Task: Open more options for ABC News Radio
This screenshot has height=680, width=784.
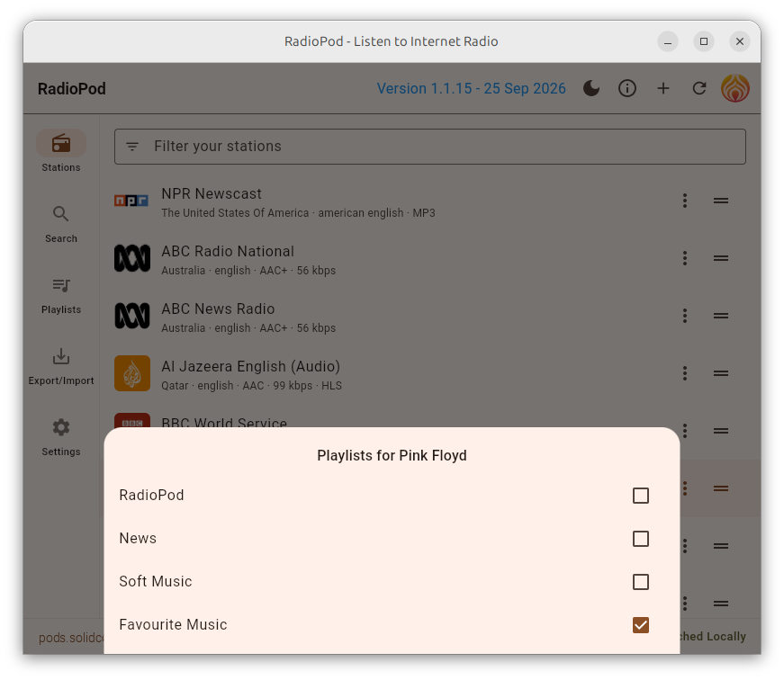Action: (x=685, y=316)
